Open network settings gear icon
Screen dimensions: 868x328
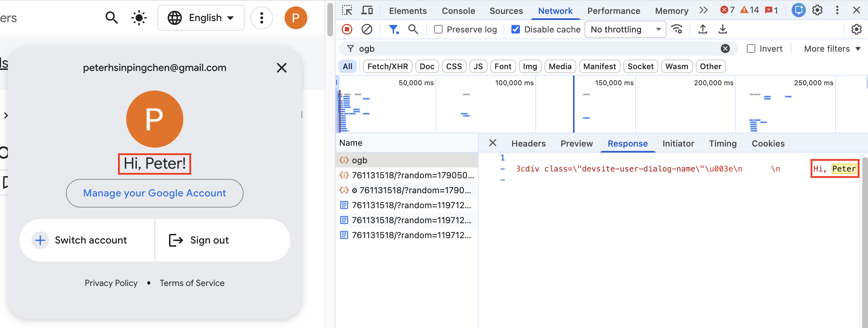(856, 29)
